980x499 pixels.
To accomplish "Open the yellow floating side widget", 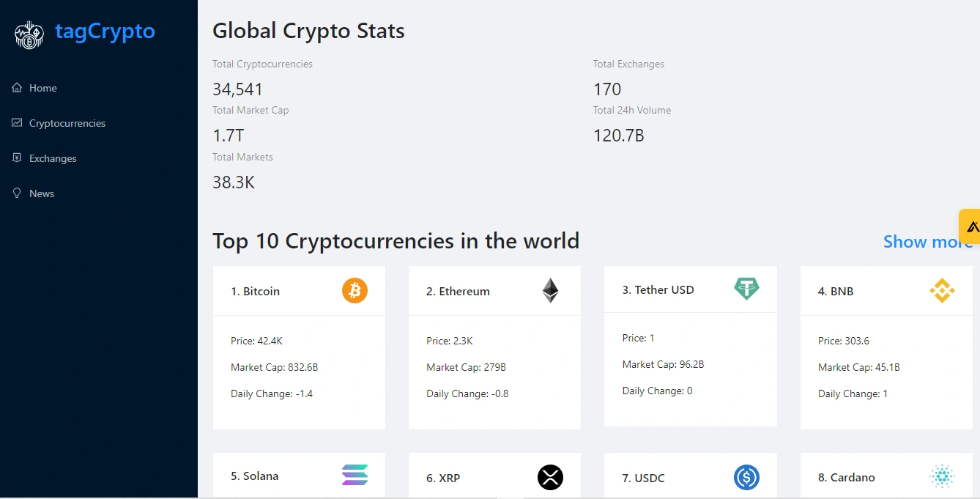I will tap(970, 226).
